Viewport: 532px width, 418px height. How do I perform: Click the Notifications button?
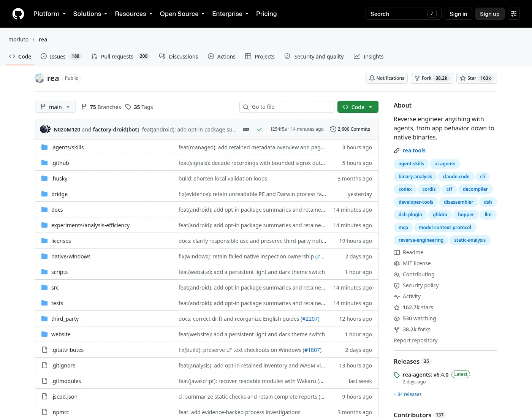(387, 78)
